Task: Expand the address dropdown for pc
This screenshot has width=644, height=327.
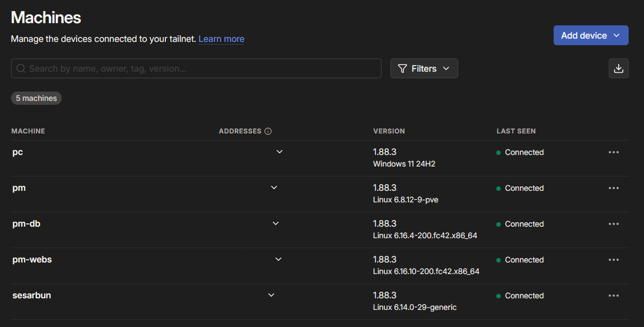Action: [x=280, y=152]
